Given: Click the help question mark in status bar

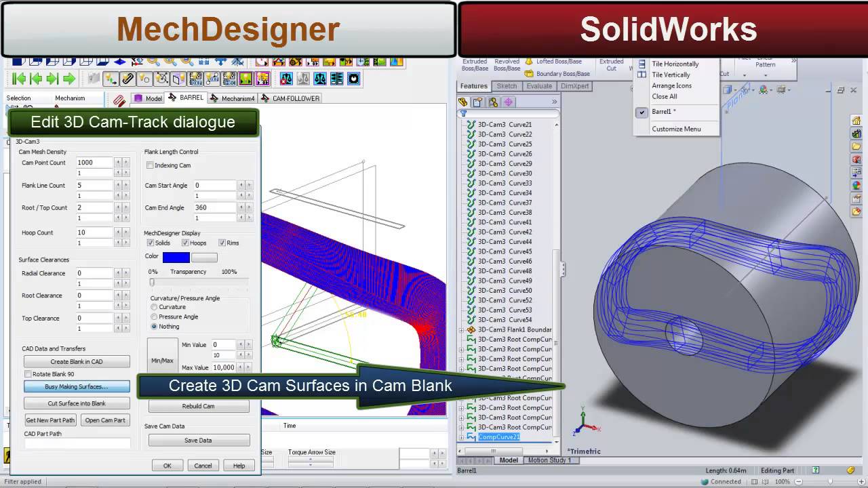Looking at the screenshot, I should [x=816, y=470].
